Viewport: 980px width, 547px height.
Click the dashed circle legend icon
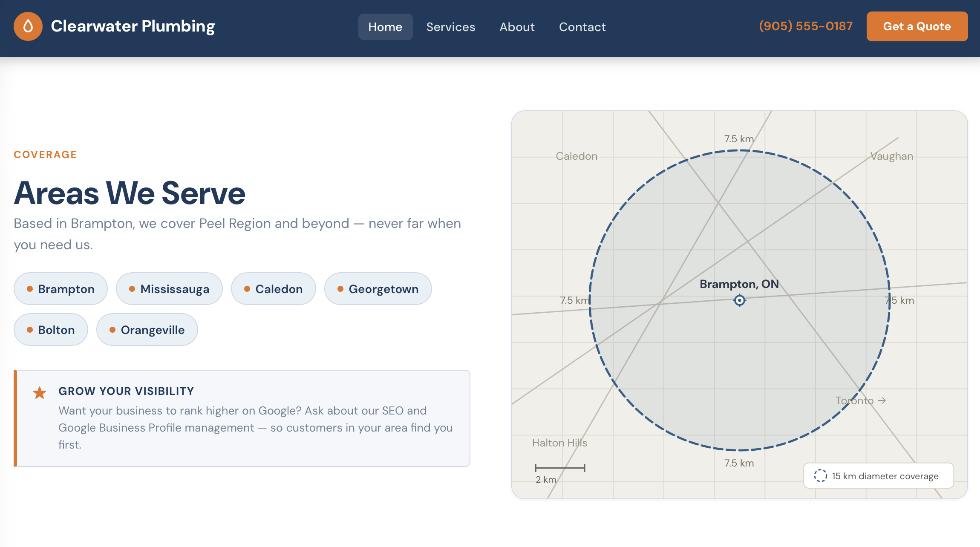click(820, 476)
